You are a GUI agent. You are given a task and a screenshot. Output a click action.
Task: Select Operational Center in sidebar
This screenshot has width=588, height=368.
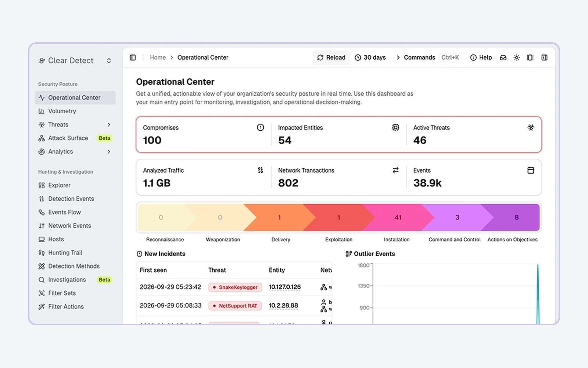(x=75, y=98)
